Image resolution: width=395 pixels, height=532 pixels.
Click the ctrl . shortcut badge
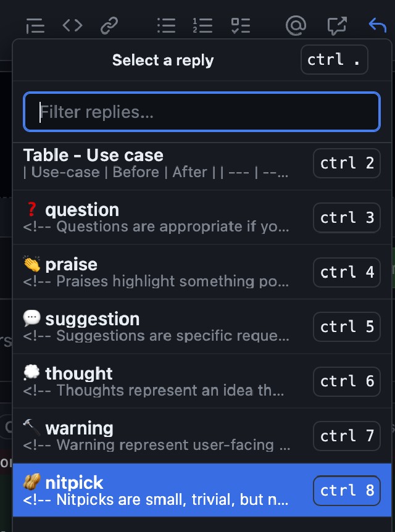point(335,60)
